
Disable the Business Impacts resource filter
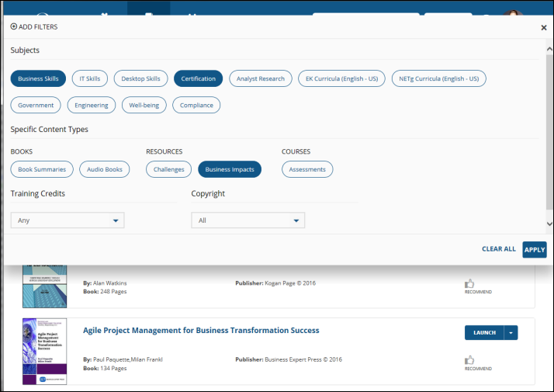[230, 169]
